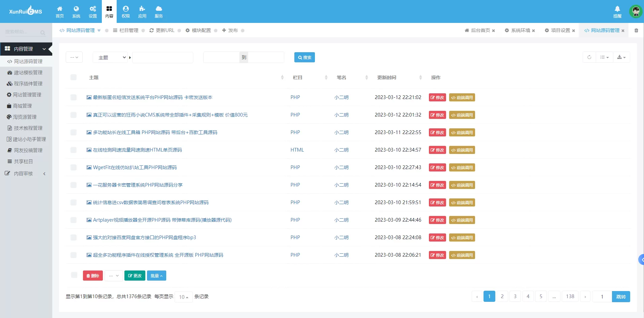
Task: Open the 设置 settings gears icon
Action: click(x=93, y=11)
